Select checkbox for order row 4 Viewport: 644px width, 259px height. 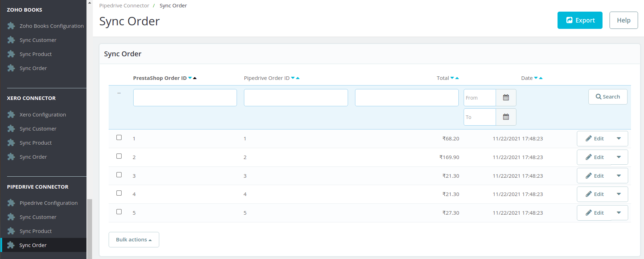(x=119, y=193)
